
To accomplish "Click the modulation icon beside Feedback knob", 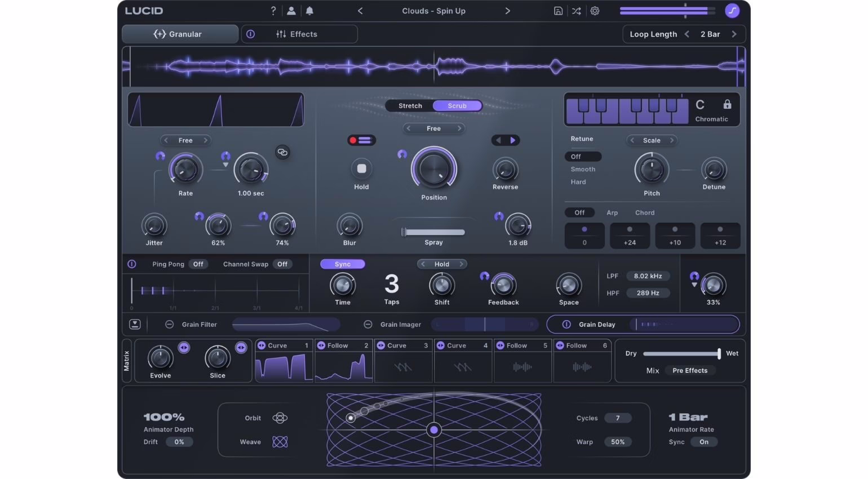I will (x=484, y=276).
